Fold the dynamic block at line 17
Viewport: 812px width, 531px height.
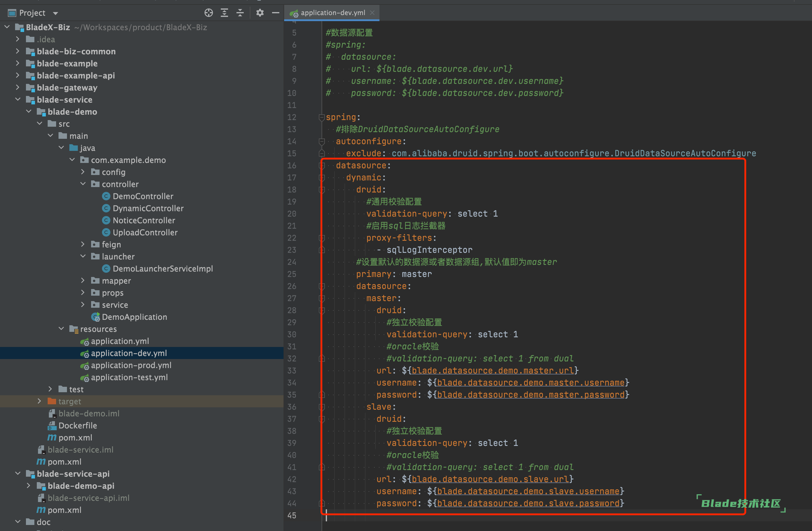pyautogui.click(x=321, y=177)
